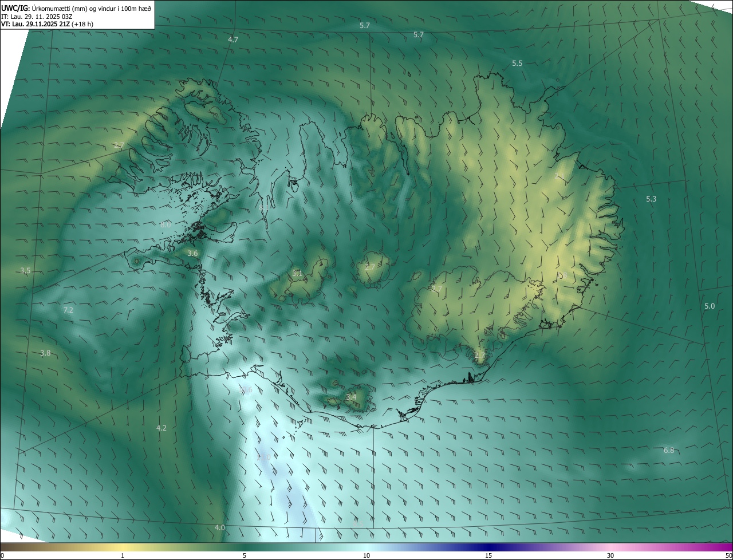Viewport: 733px width, 560px height.
Task: Click the 15 tick on the color scale
Action: pos(488,555)
